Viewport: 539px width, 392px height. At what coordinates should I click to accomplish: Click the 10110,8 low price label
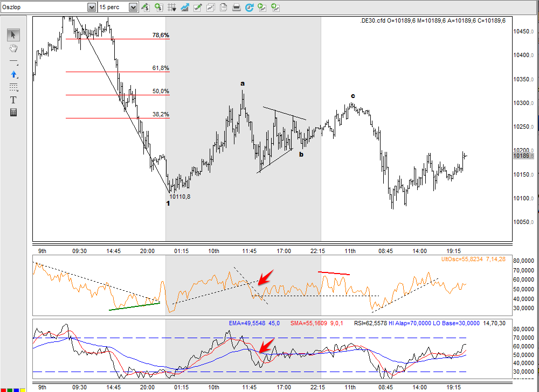[x=180, y=197]
